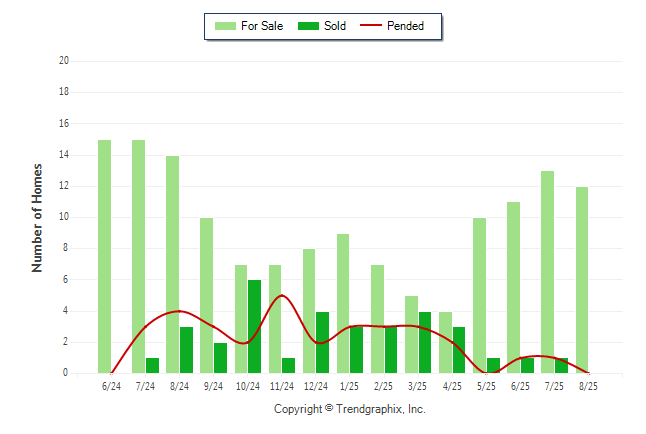This screenshot has width=646, height=434.
Task: Click the Number of Homes axis title
Action: (37, 217)
